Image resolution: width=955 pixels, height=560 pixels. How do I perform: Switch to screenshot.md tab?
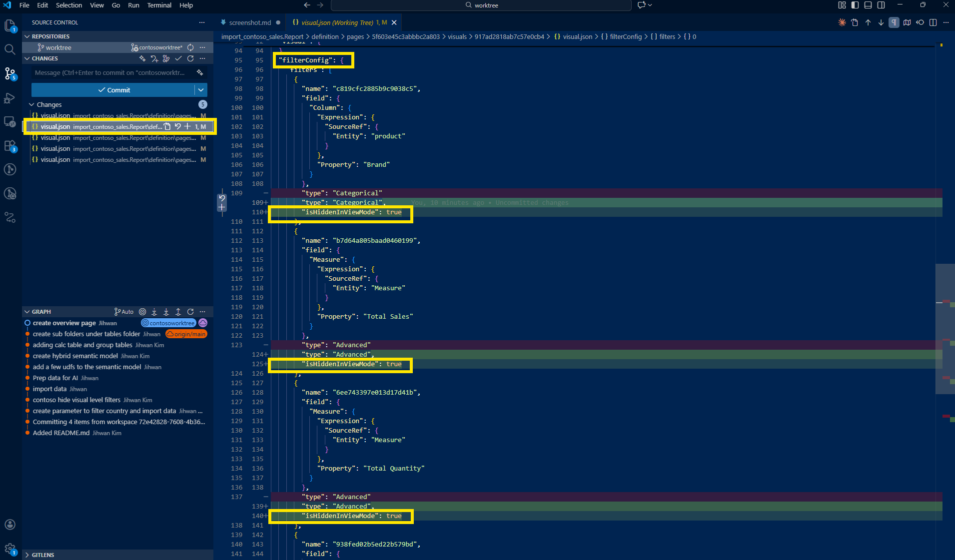(x=250, y=22)
